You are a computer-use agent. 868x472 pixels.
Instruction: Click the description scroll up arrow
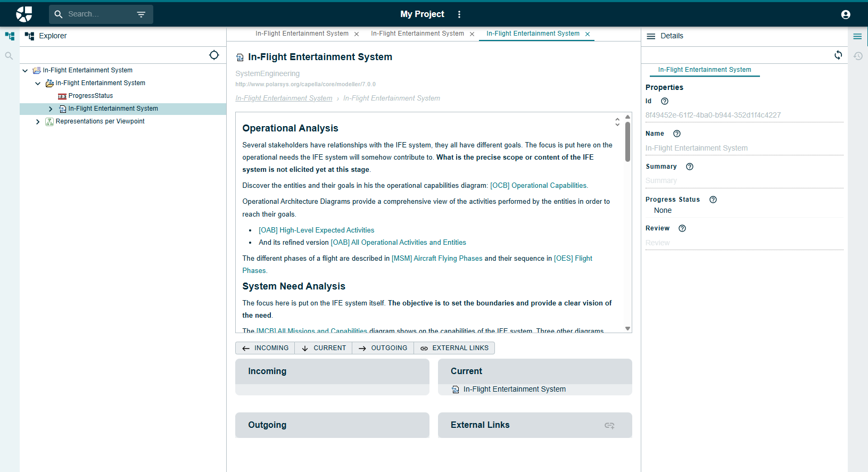coord(628,117)
